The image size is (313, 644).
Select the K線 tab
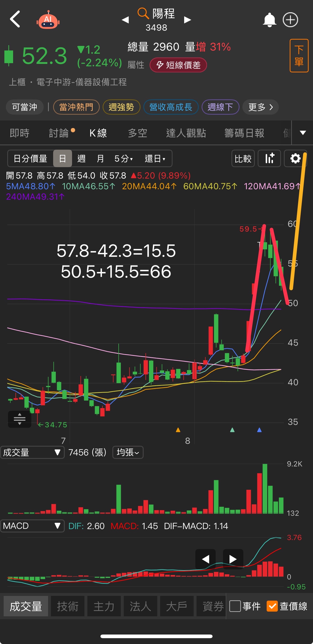click(x=98, y=133)
